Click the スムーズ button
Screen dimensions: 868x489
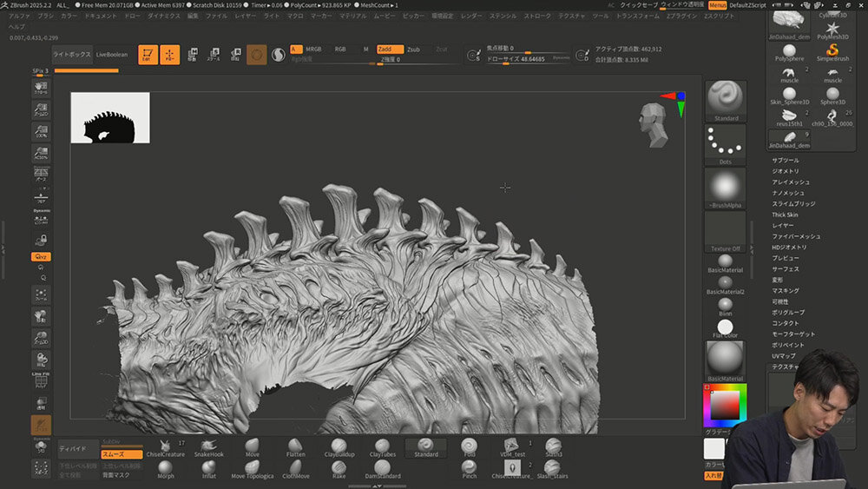click(122, 454)
